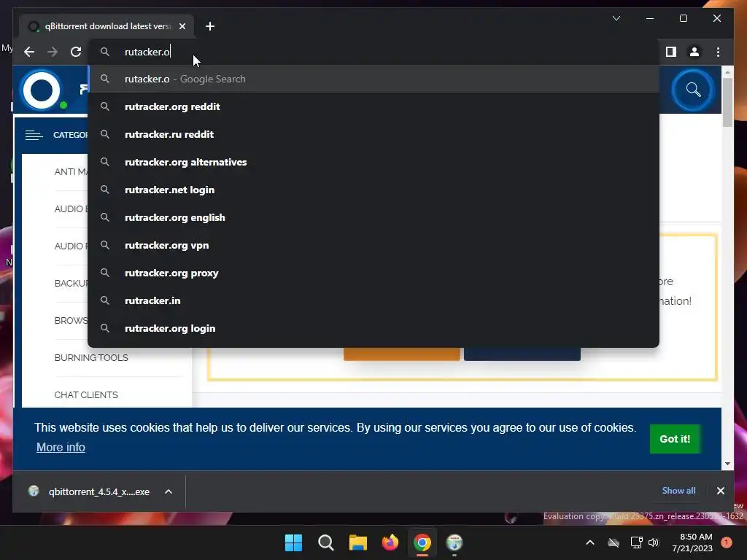The height and width of the screenshot is (560, 747).
Task: Open the volume tray icon
Action: [x=654, y=542]
